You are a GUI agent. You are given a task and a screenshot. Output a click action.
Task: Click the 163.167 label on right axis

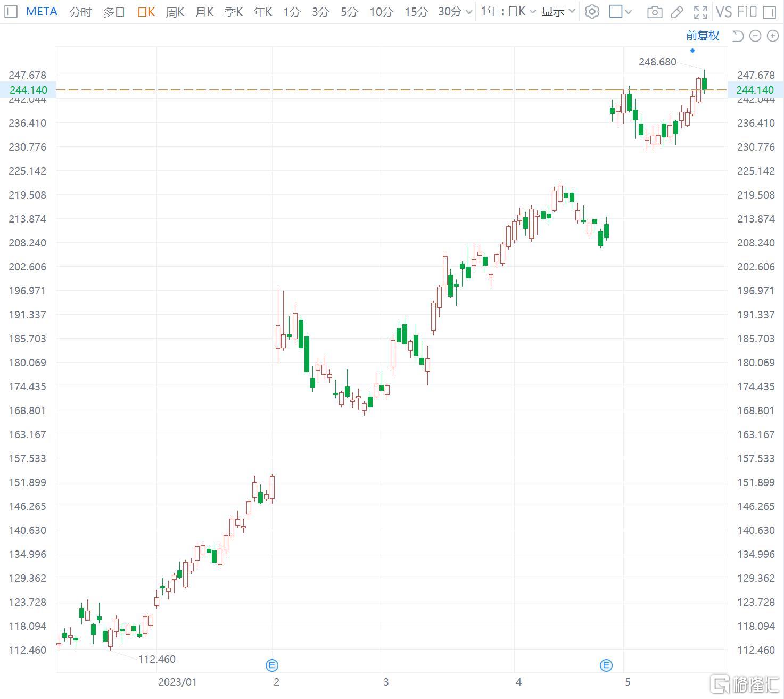tap(756, 434)
